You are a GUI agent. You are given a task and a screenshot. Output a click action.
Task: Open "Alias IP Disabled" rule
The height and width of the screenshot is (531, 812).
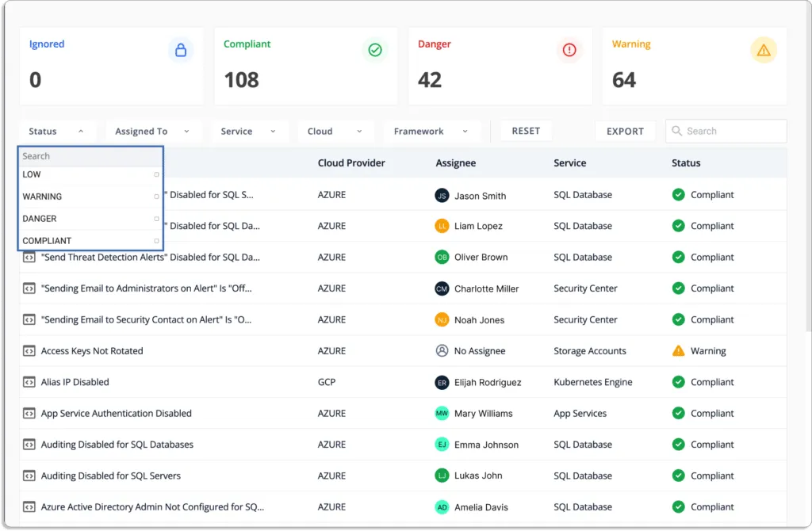(x=75, y=382)
